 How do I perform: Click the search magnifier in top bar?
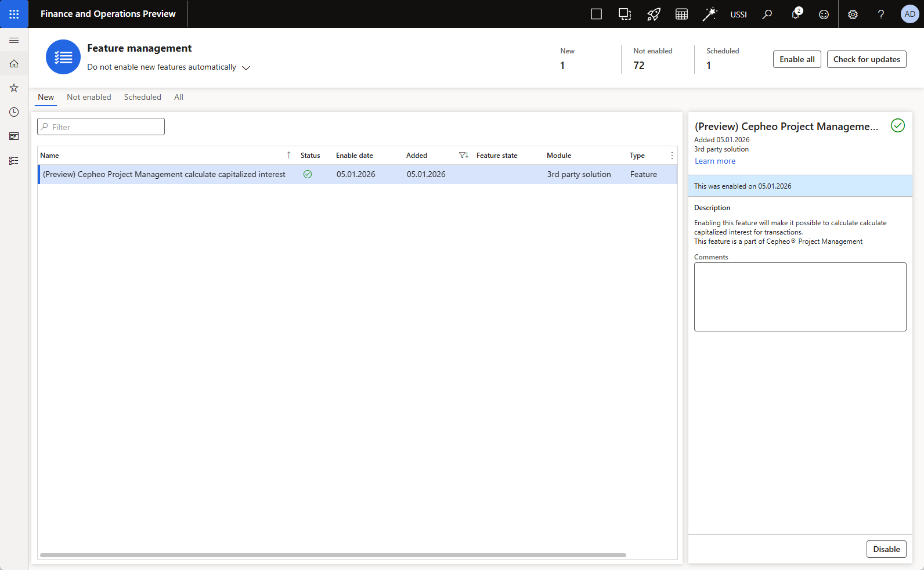767,14
